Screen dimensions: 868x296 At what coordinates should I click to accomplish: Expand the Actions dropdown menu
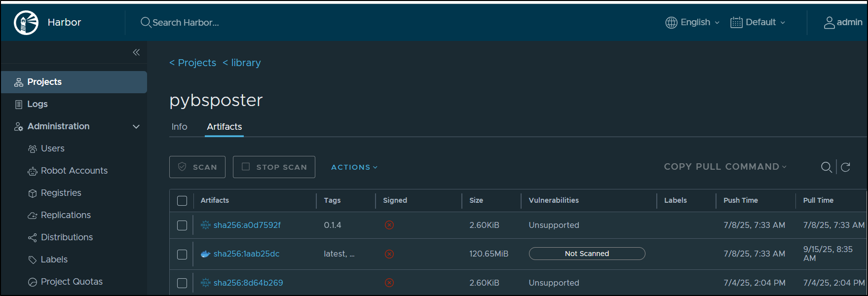coord(354,167)
